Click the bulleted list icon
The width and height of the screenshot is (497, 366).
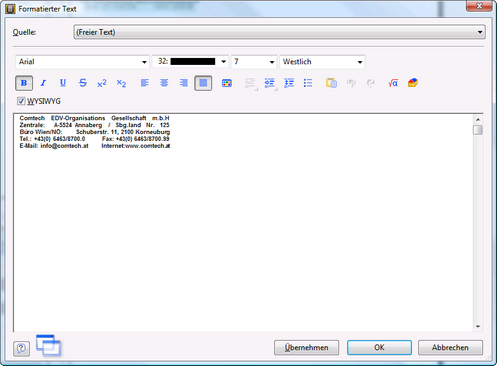tap(308, 83)
